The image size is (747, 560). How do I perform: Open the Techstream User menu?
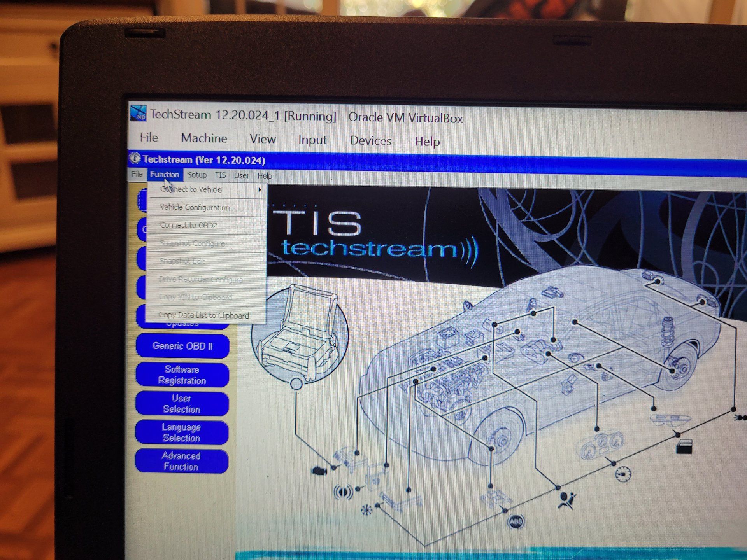(241, 176)
